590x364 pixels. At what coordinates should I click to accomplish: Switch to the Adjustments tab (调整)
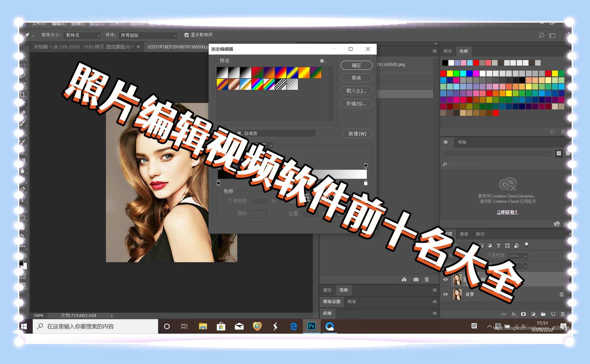tap(462, 142)
